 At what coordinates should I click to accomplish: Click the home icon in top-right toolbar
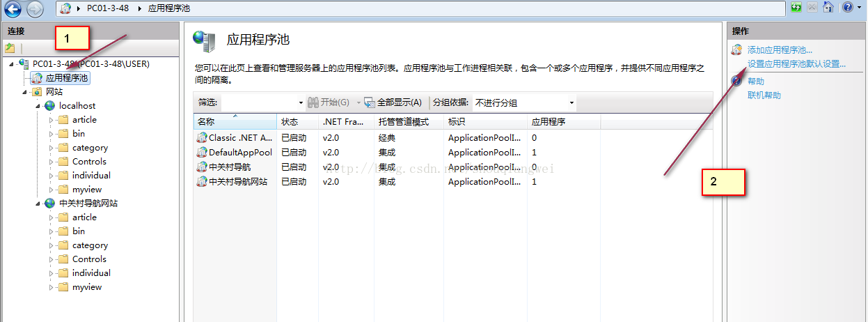coord(828,8)
